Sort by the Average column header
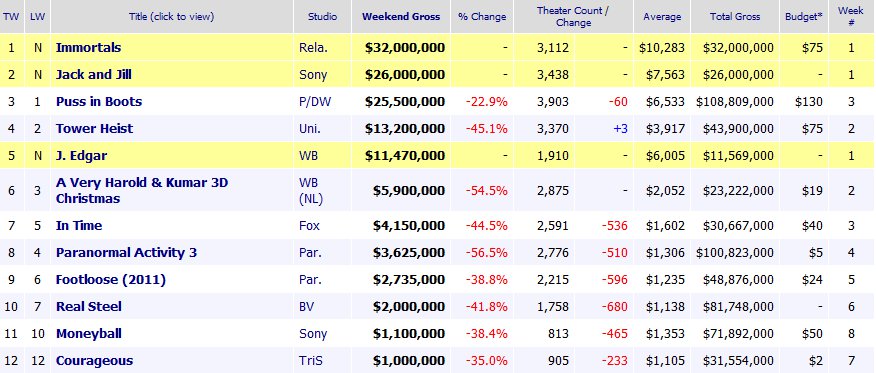876x373 pixels. (662, 17)
